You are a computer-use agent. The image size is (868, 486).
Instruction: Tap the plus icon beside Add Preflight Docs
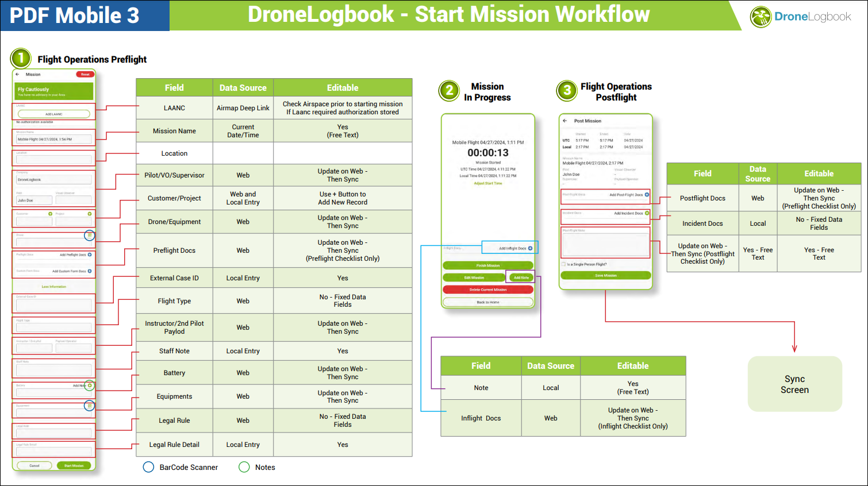[x=90, y=254]
